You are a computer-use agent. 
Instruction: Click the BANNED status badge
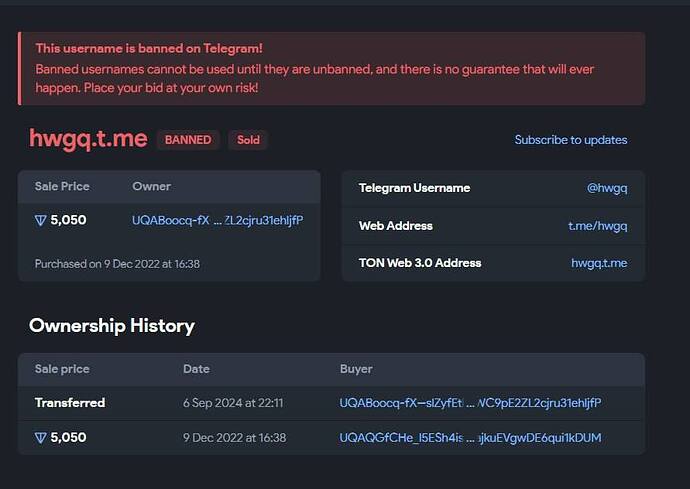pyautogui.click(x=188, y=140)
